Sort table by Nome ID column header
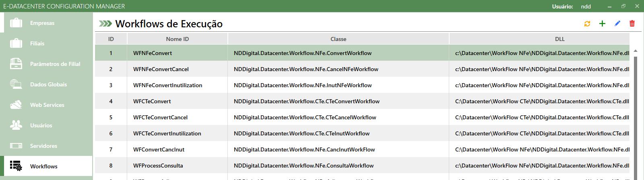The height and width of the screenshot is (180, 644). 177,39
